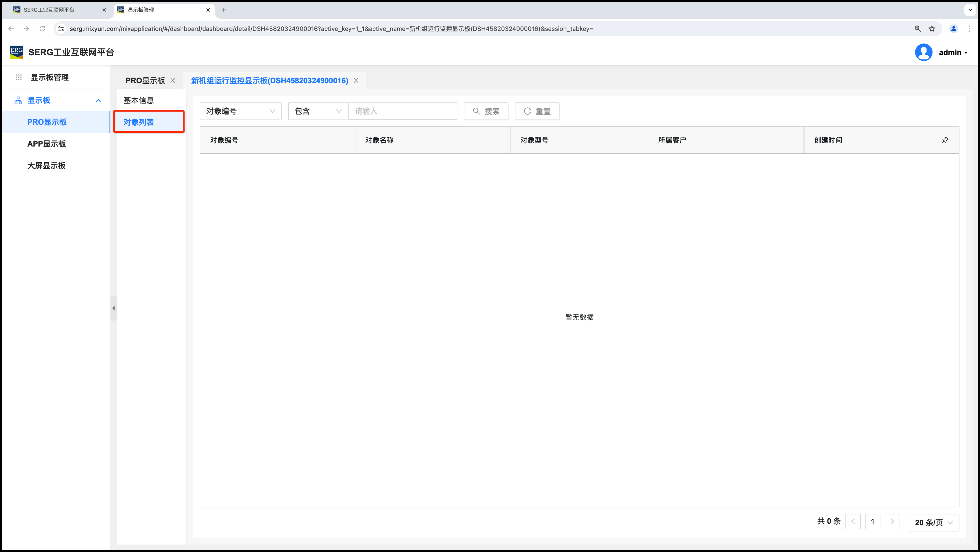Click the zoom magnifier icon in address bar
This screenshot has width=980, height=552.
918,29
